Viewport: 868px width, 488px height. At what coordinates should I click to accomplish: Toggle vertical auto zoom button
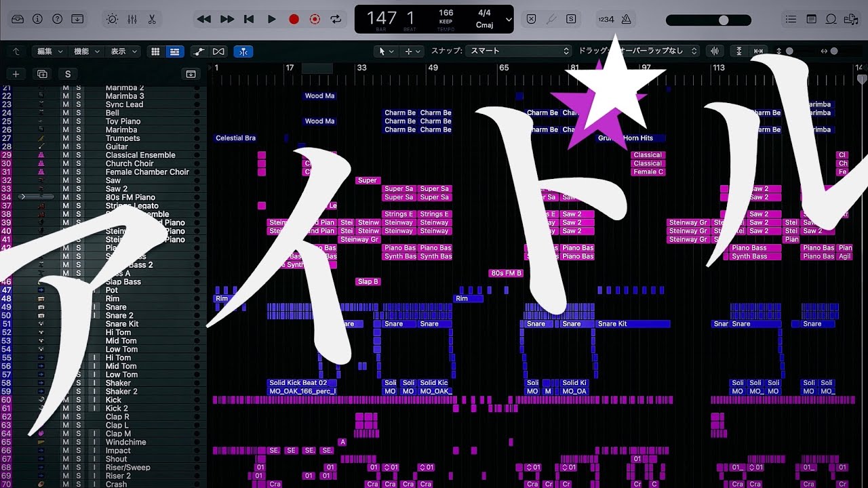[739, 52]
